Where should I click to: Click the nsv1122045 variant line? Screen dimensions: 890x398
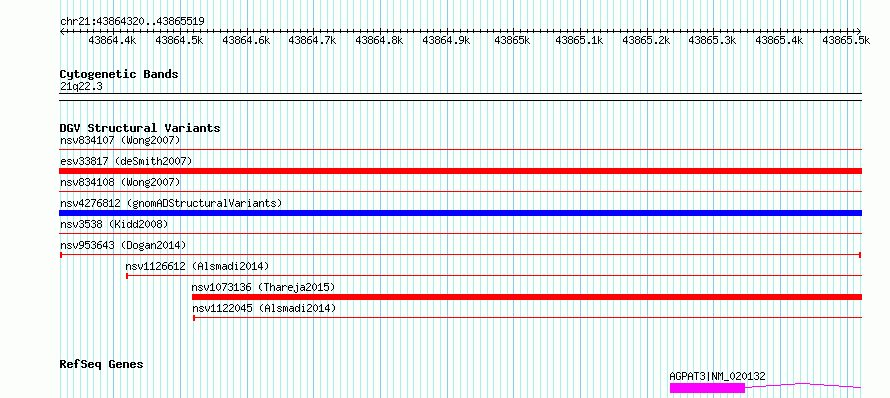point(527,318)
